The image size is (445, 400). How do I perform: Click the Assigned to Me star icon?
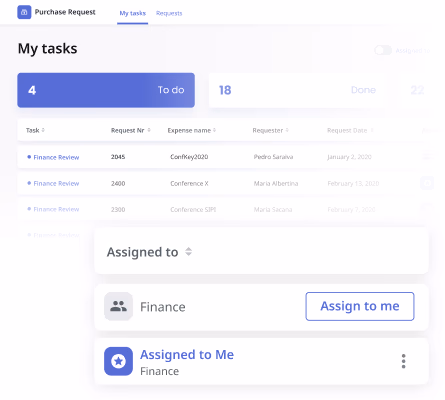click(118, 361)
